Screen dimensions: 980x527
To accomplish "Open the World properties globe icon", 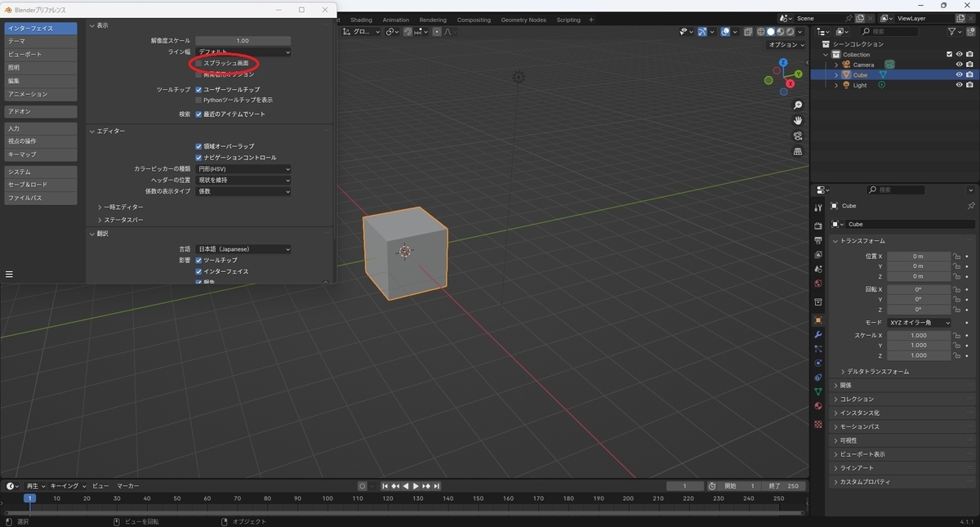I will [x=818, y=284].
